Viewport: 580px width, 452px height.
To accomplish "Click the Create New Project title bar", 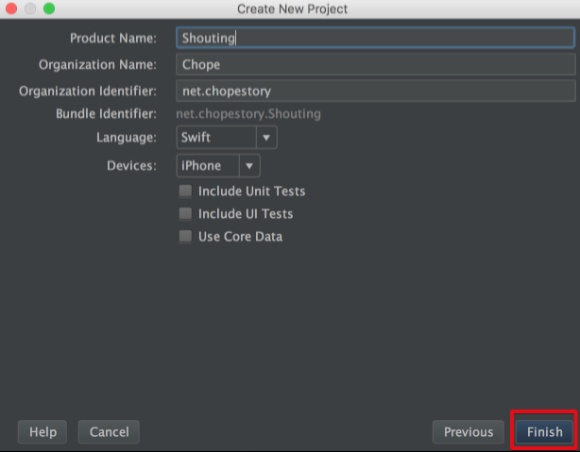I will (x=292, y=9).
